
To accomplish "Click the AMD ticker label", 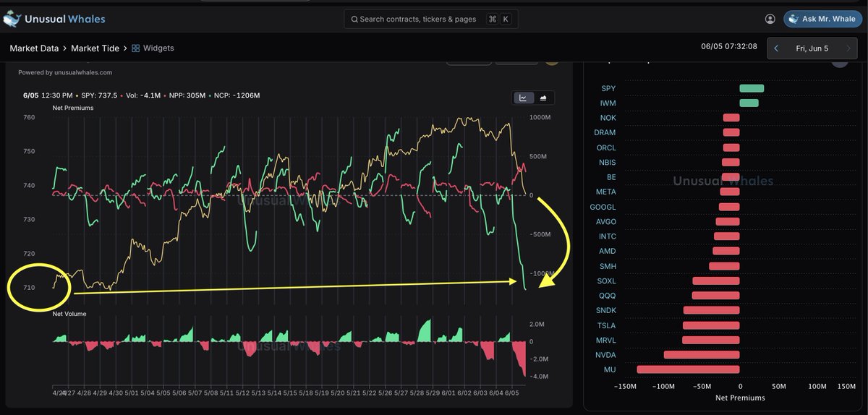I will 608,251.
